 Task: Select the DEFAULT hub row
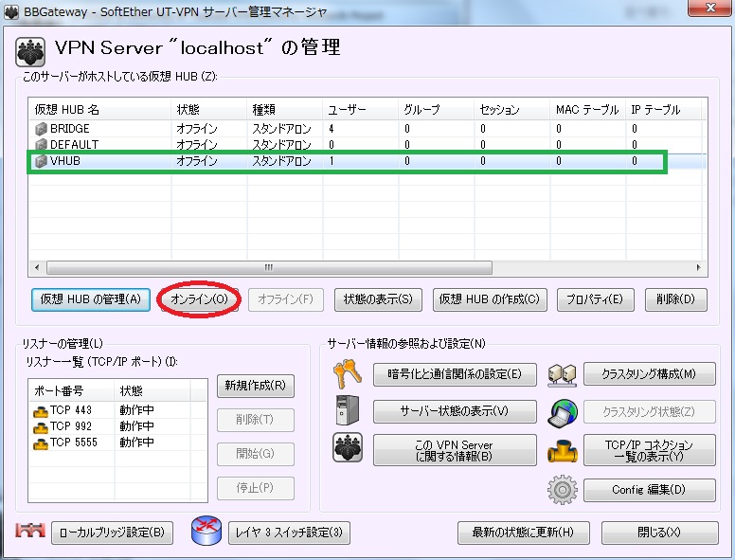pyautogui.click(x=367, y=144)
